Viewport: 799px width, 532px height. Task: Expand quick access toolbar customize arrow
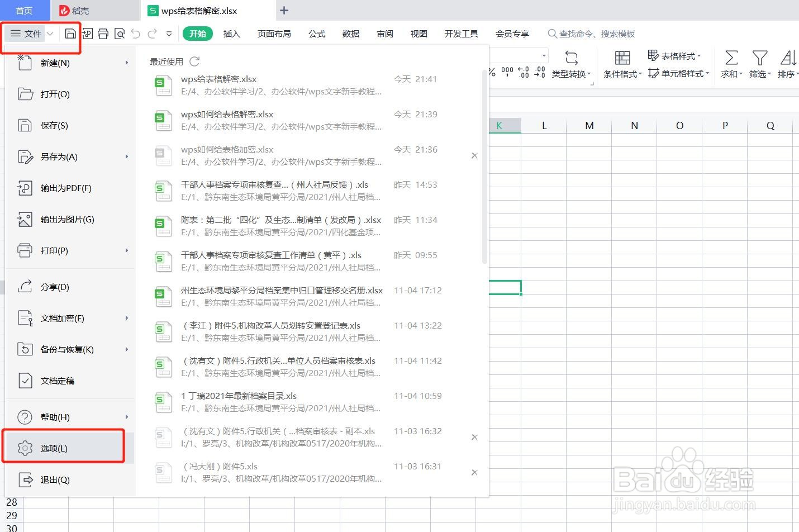[169, 34]
